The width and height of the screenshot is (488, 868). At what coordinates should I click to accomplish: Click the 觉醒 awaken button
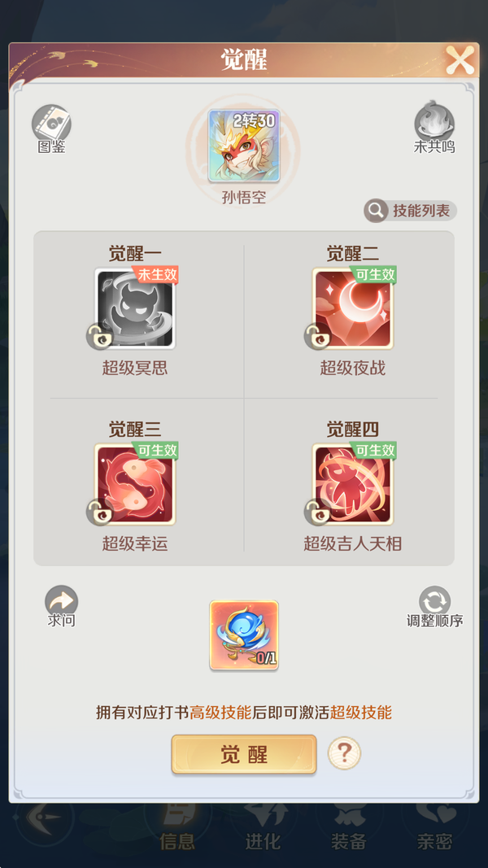pos(244,754)
